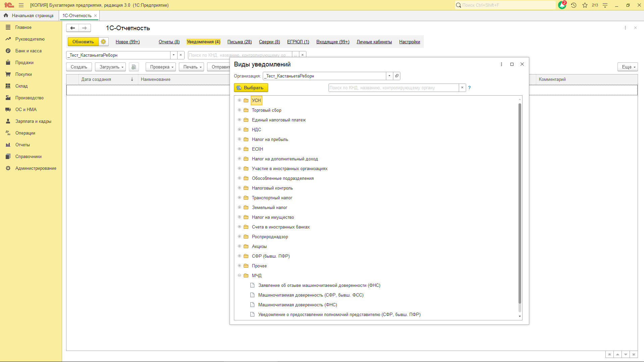644x362 pixels.
Task: Go forward with the right arrow button
Action: (85, 28)
